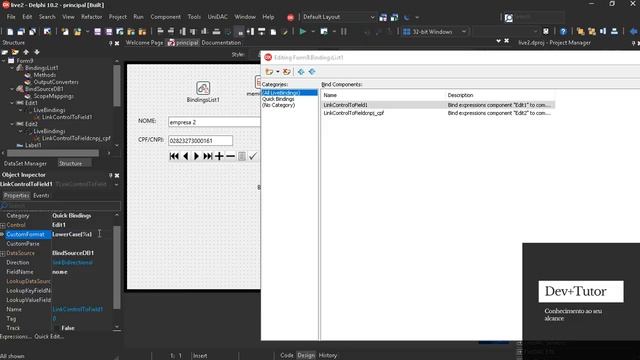
Task: Pin the Object Inspector panel
Action: (111, 175)
